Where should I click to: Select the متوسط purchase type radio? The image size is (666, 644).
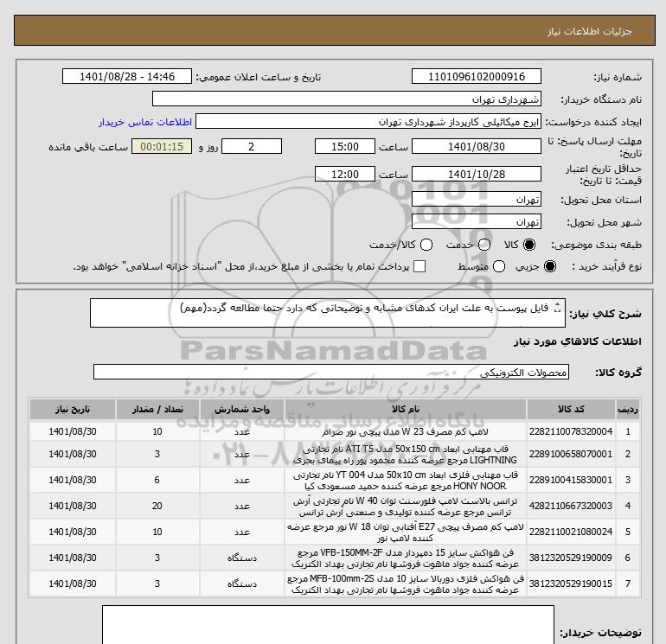pyautogui.click(x=499, y=266)
